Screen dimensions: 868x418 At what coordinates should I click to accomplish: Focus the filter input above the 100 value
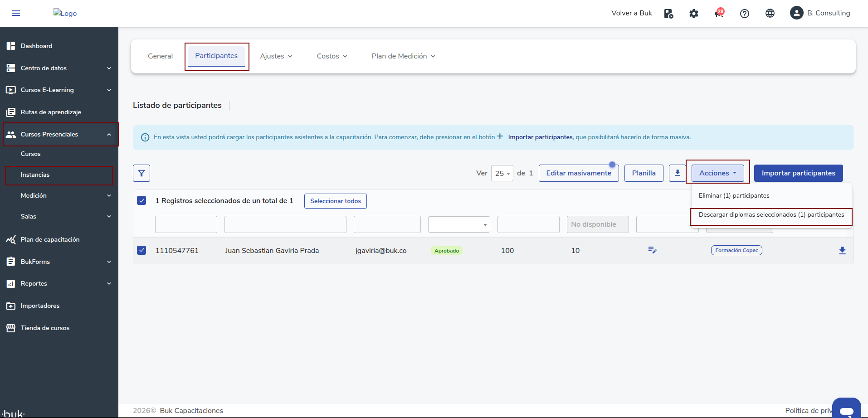point(528,224)
